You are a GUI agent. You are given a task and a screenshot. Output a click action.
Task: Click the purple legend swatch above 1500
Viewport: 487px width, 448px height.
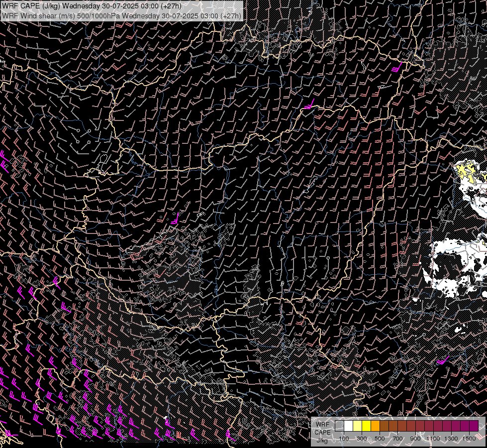(474, 426)
